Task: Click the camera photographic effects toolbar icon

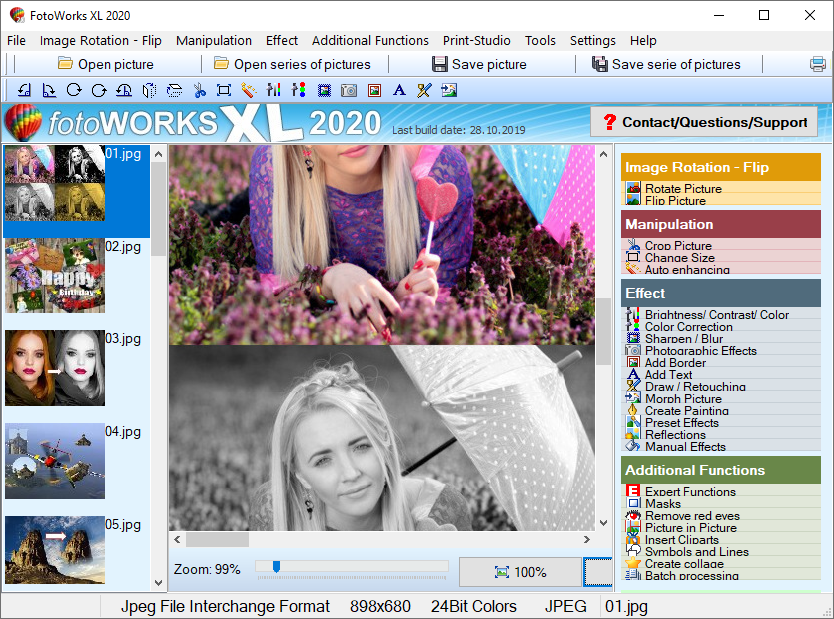Action: (x=349, y=90)
